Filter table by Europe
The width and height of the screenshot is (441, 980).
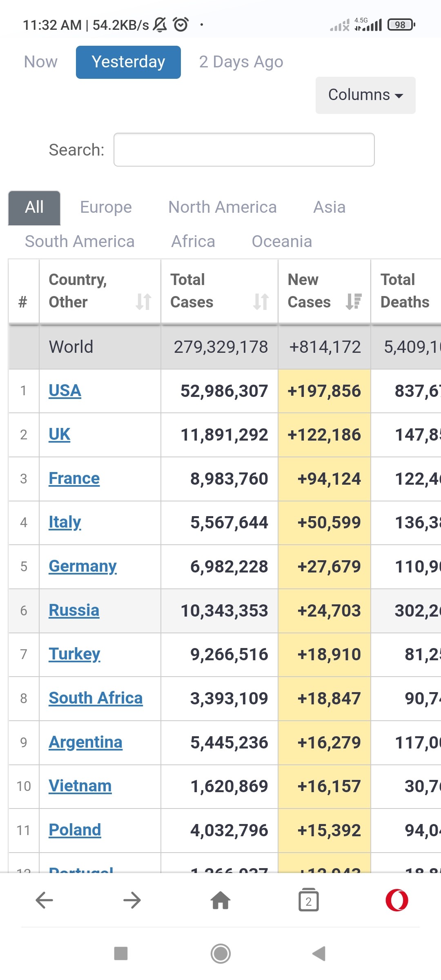(x=106, y=207)
